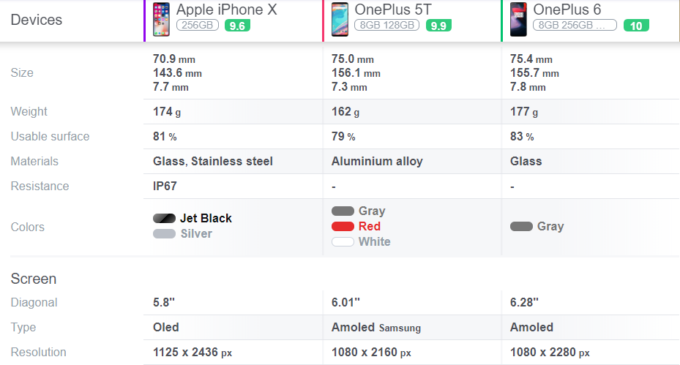Viewport: 680px width, 365px height.
Task: Click the Oled screen type value
Action: point(166,327)
